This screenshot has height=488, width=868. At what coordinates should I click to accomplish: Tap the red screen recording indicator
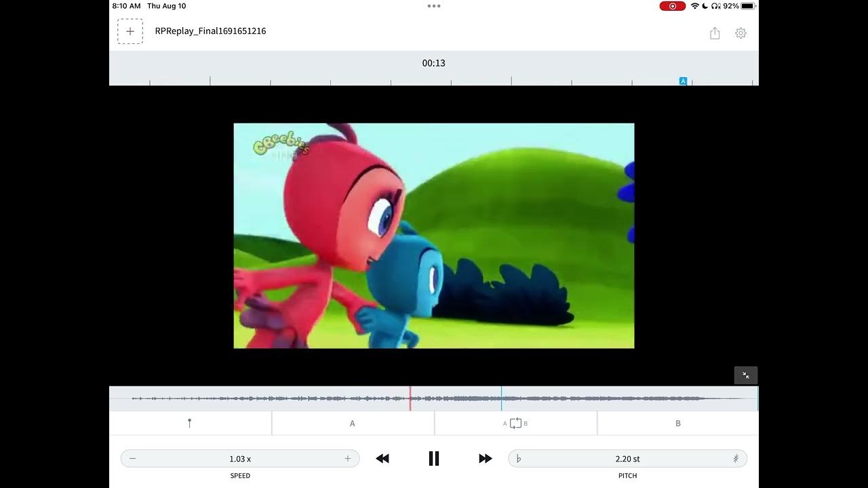pyautogui.click(x=673, y=6)
